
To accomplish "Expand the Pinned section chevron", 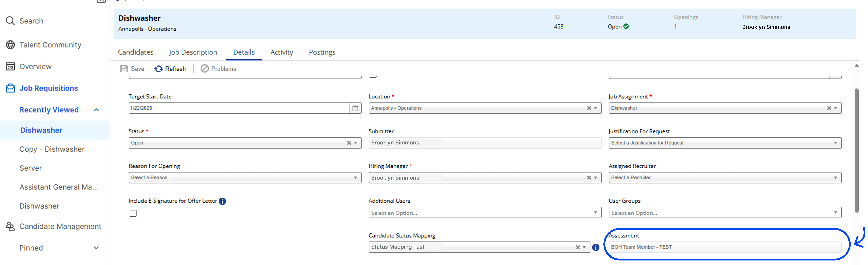I will pyautogui.click(x=96, y=248).
